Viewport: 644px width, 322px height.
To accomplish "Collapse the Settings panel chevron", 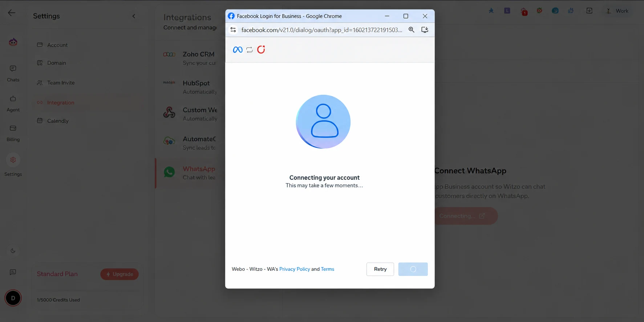I will [134, 16].
